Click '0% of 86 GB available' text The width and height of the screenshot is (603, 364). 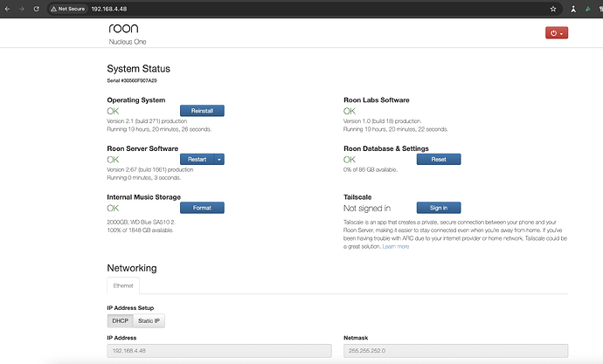[371, 169]
